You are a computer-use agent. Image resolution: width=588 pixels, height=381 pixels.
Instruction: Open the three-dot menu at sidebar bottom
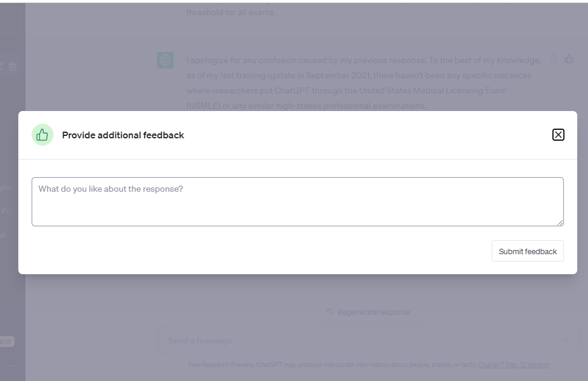(10, 366)
